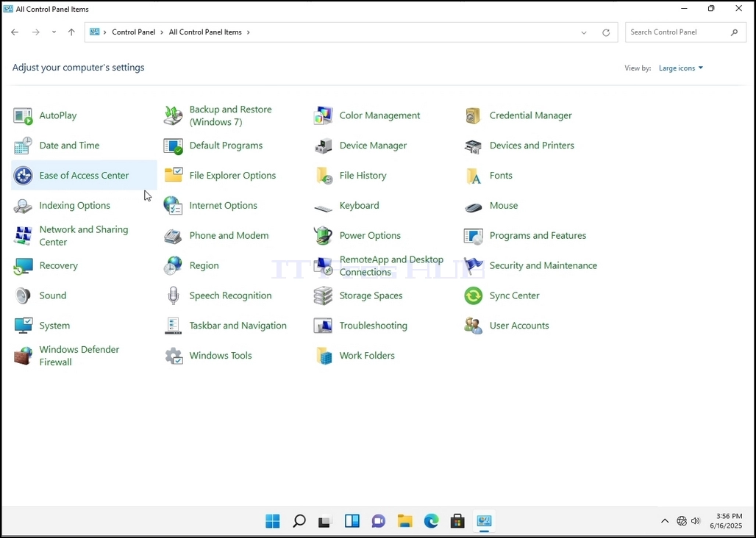Image resolution: width=756 pixels, height=538 pixels.
Task: Open the Date and Time icon
Action: point(23,146)
